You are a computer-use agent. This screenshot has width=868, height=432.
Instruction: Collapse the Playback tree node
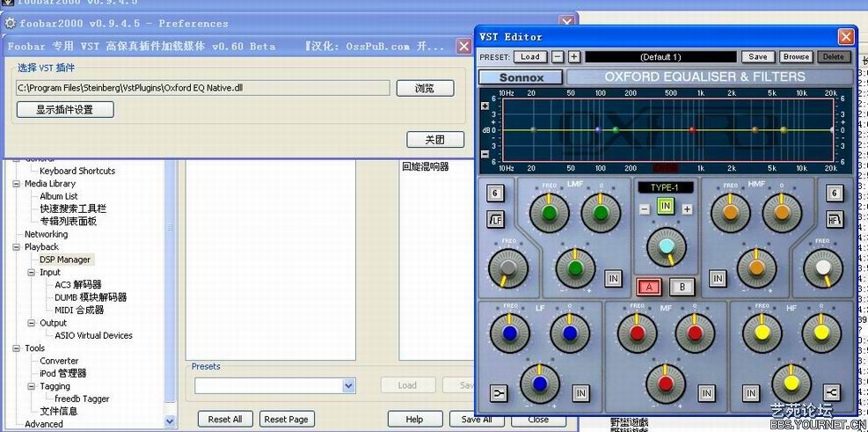[x=17, y=246]
